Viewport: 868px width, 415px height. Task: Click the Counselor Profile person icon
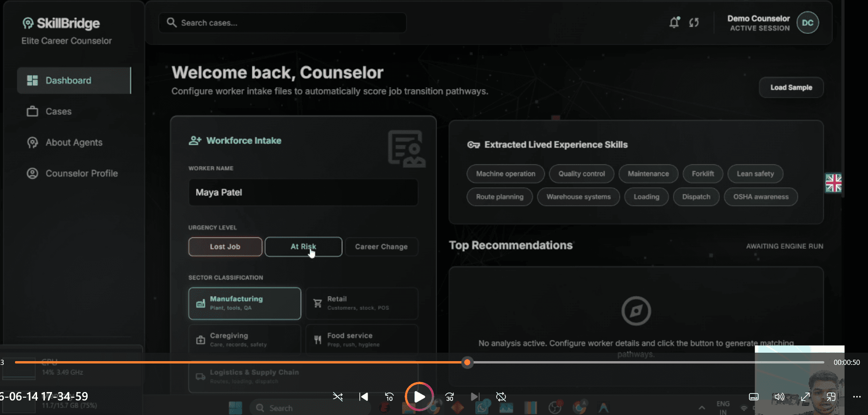(x=32, y=173)
